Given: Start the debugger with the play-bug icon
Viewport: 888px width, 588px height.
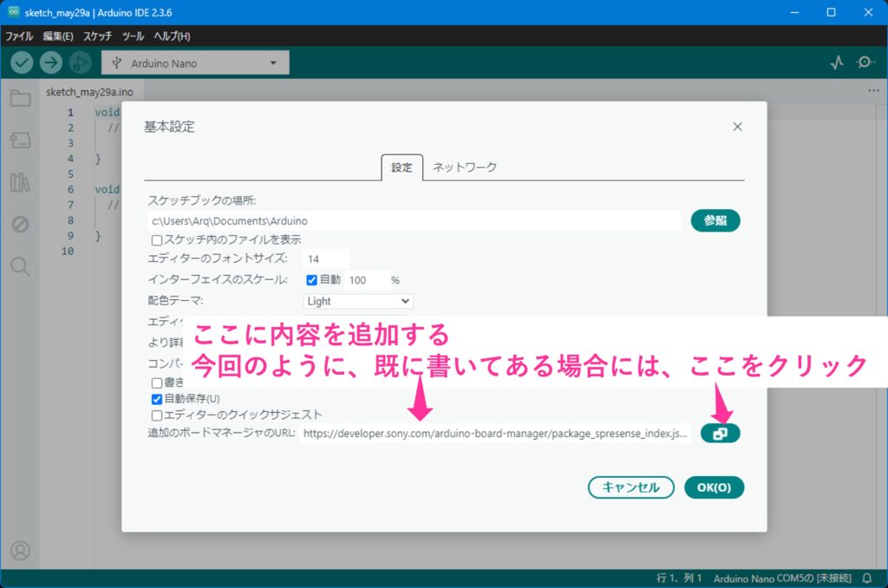Looking at the screenshot, I should coord(81,62).
